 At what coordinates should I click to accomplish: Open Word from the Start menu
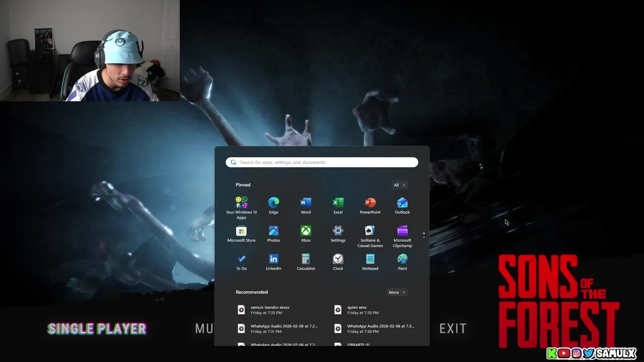[x=306, y=206]
